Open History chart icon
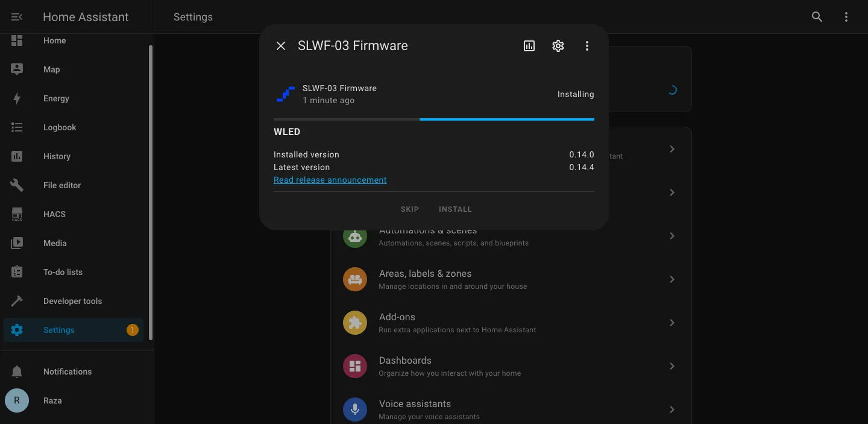This screenshot has width=868, height=424. click(17, 156)
